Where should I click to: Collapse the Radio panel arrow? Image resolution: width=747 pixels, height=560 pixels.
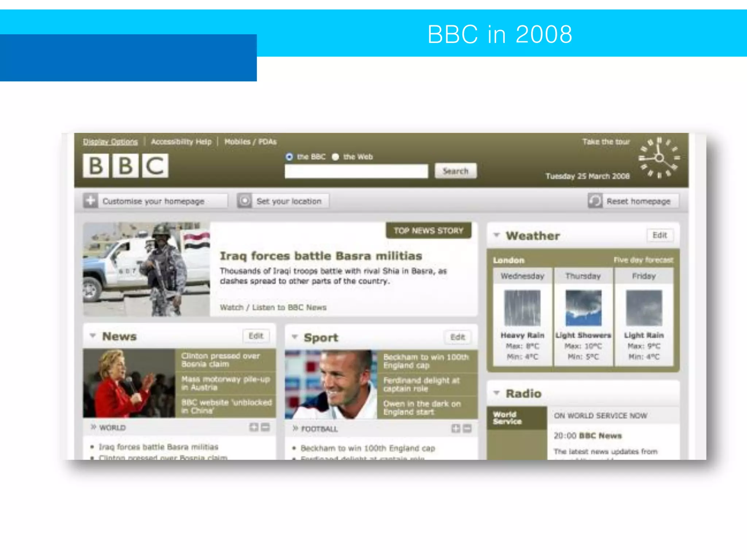(x=496, y=393)
